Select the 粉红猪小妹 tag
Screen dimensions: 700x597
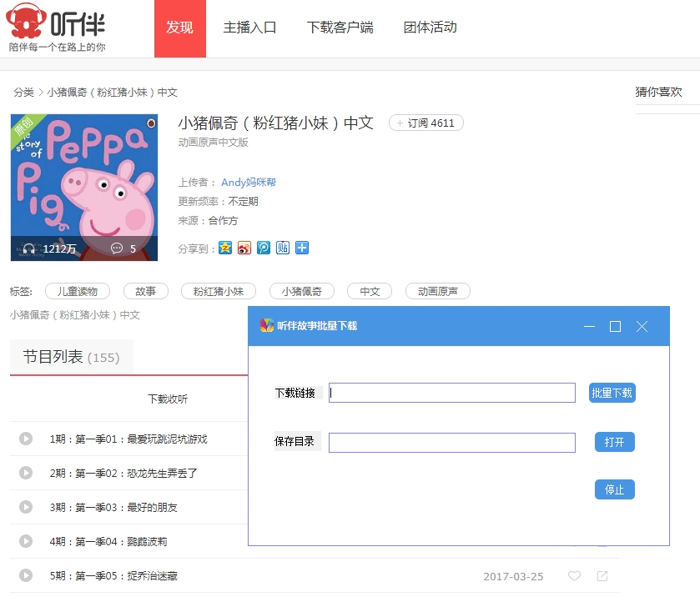pos(219,291)
